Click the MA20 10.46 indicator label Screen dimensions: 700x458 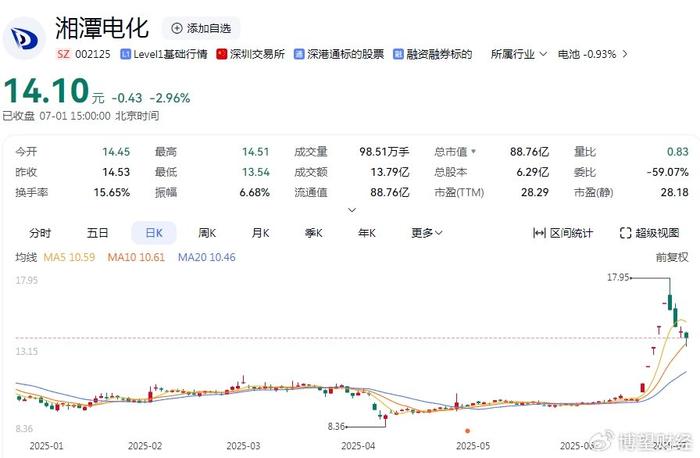[x=207, y=257]
